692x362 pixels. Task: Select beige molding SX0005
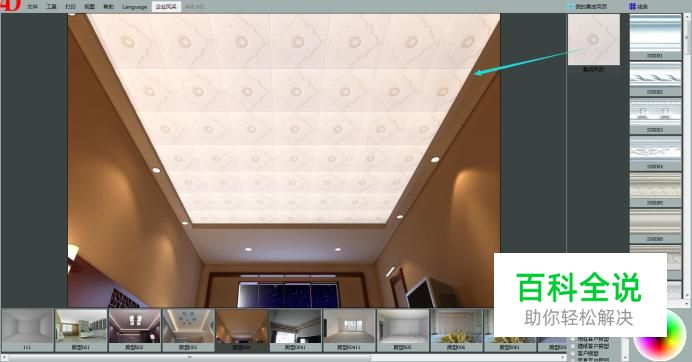(655, 190)
